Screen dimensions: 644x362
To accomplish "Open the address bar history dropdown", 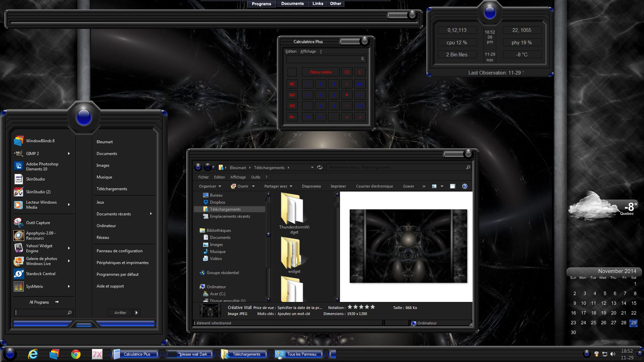I will [312, 167].
